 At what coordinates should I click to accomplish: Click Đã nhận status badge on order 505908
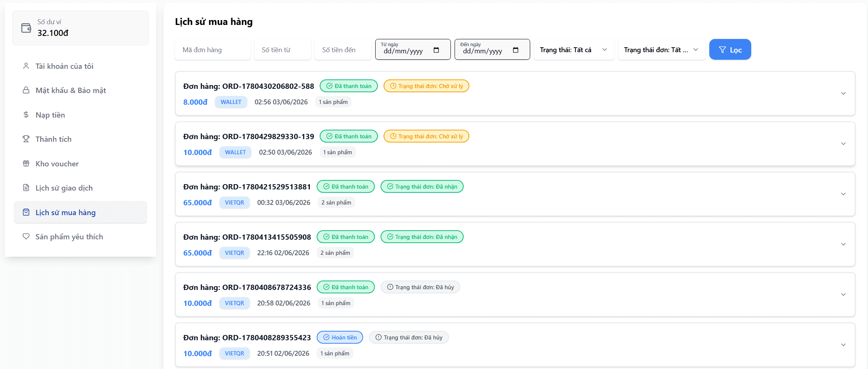point(422,237)
